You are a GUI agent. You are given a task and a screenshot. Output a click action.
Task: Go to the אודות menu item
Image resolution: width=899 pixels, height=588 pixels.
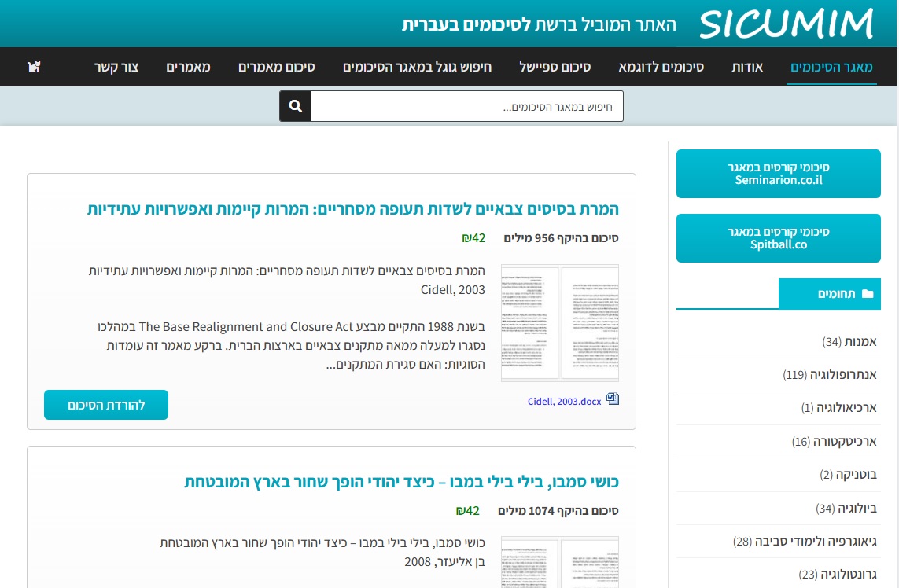pyautogui.click(x=747, y=67)
